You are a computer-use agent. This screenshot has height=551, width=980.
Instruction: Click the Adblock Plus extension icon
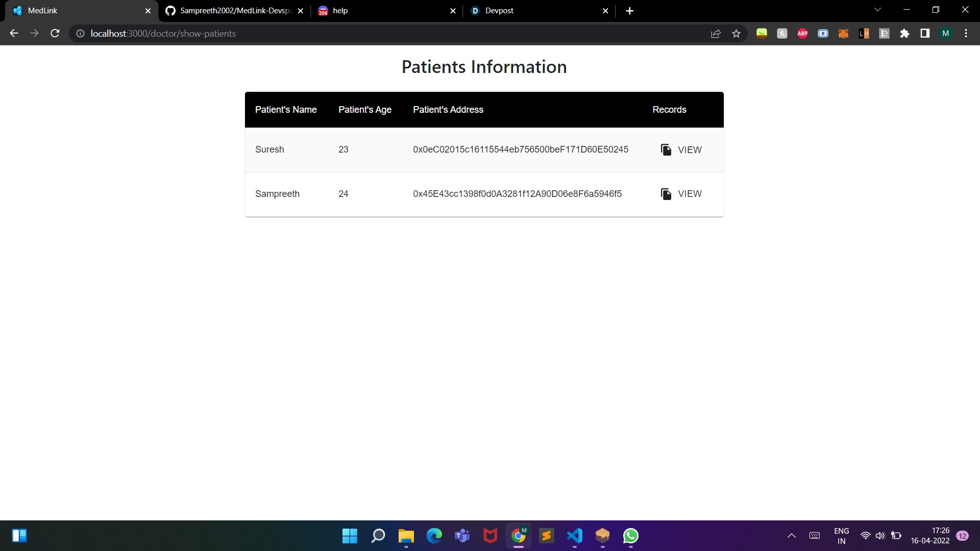click(x=802, y=34)
